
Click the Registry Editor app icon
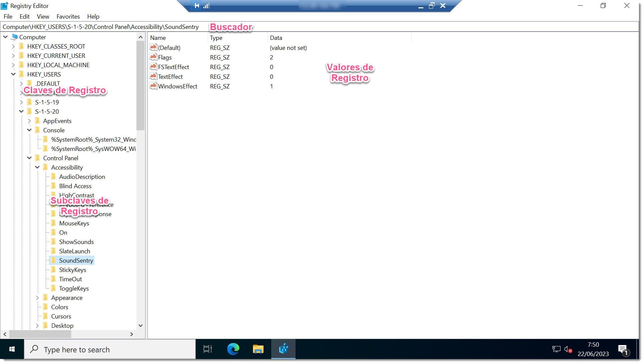coord(4,5)
